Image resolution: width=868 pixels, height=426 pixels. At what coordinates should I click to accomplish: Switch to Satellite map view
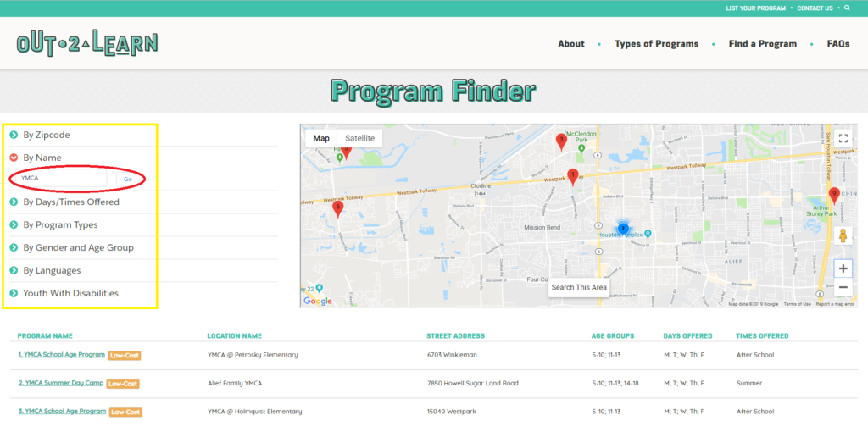point(359,138)
